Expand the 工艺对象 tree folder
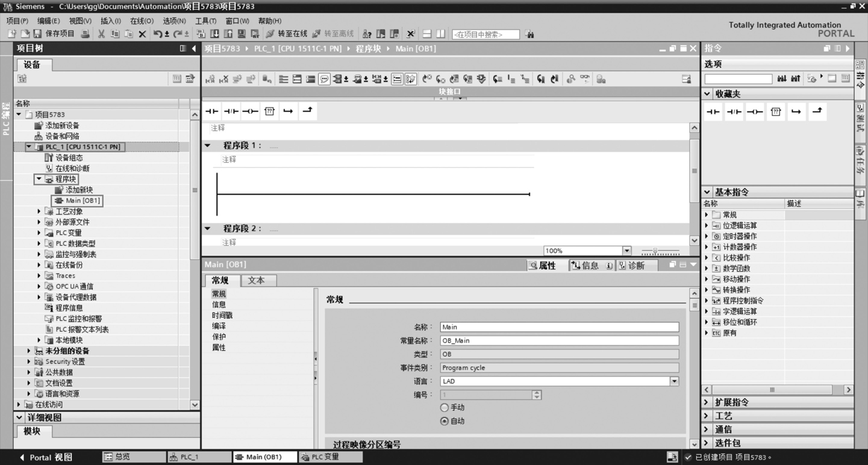This screenshot has height=465, width=868. 39,211
